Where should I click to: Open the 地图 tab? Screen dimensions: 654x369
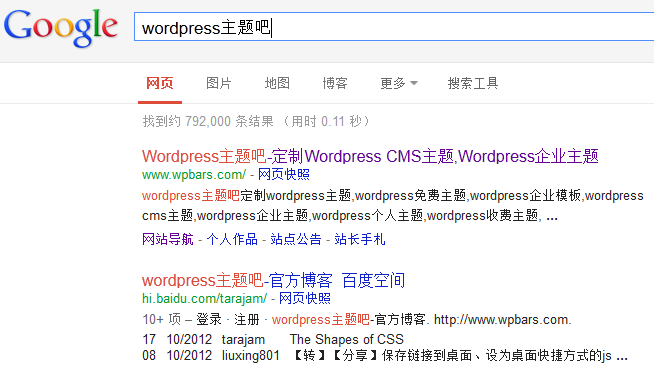click(x=277, y=83)
